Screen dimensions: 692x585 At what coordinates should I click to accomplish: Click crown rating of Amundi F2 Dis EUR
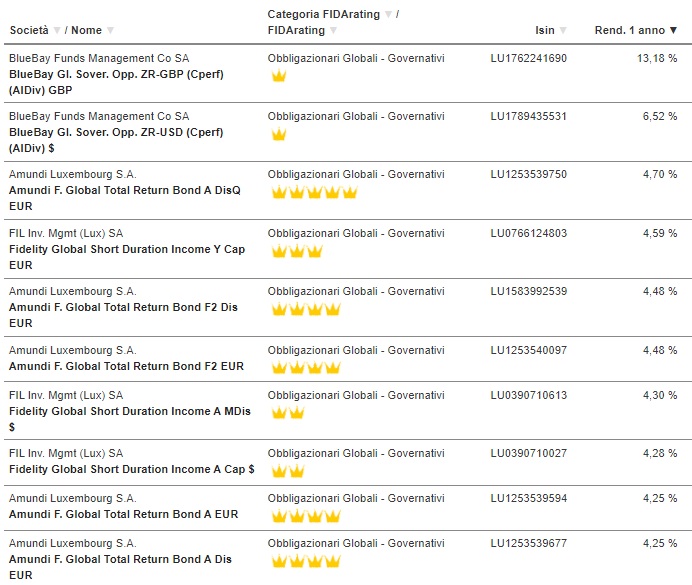(306, 309)
